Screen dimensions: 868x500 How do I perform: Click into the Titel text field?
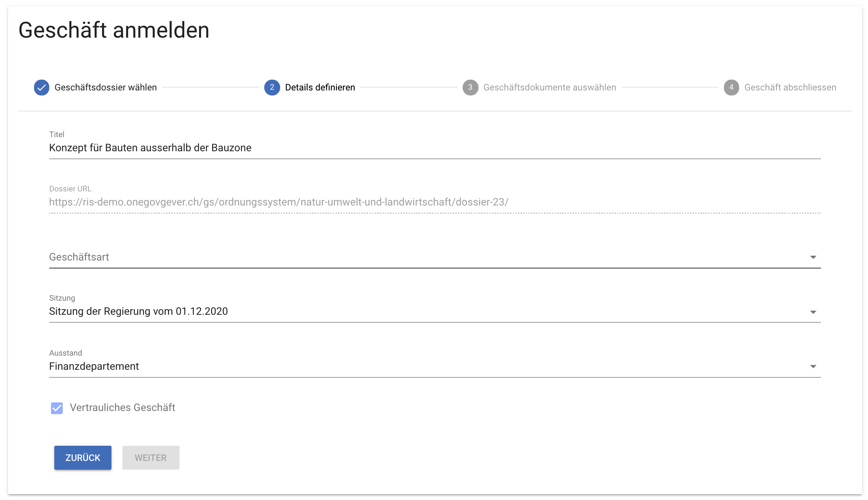[434, 148]
